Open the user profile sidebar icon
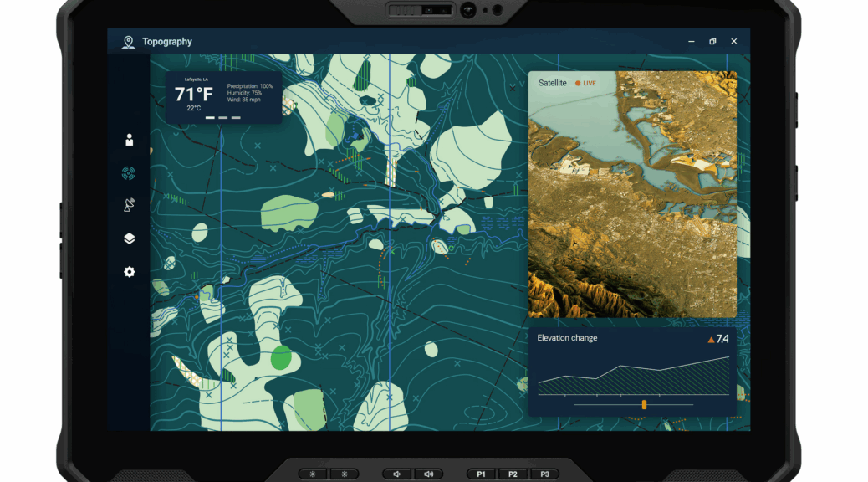Viewport: 868px width, 482px height. coord(129,140)
